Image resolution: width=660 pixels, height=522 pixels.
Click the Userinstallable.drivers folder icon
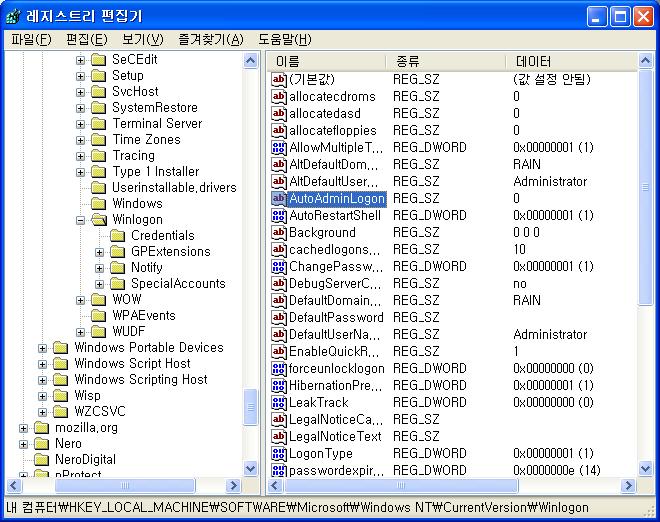point(98,188)
